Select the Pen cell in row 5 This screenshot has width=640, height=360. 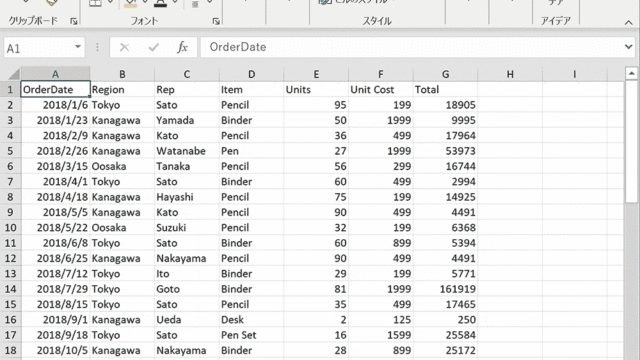(251, 151)
